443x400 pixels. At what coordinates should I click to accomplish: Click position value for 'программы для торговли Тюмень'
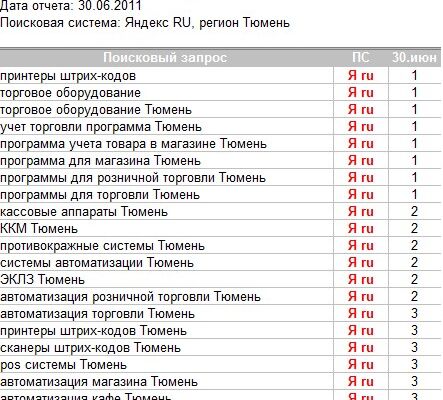click(x=414, y=195)
